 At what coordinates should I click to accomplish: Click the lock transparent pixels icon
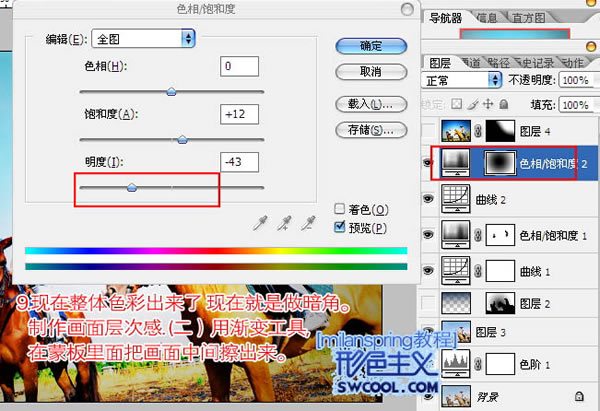pyautogui.click(x=456, y=103)
